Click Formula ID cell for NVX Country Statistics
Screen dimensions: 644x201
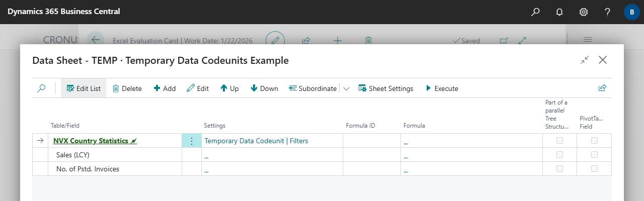pyautogui.click(x=372, y=141)
